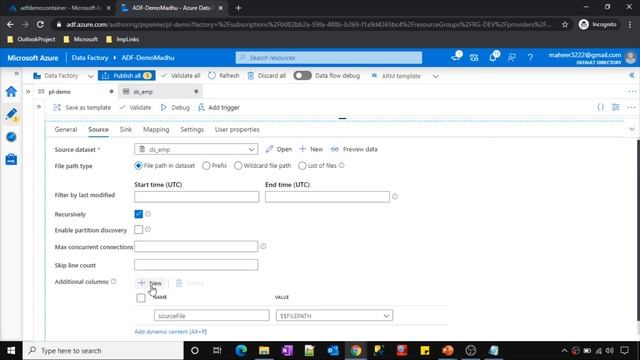
Task: Select the Prefix file path type
Action: tap(206, 166)
